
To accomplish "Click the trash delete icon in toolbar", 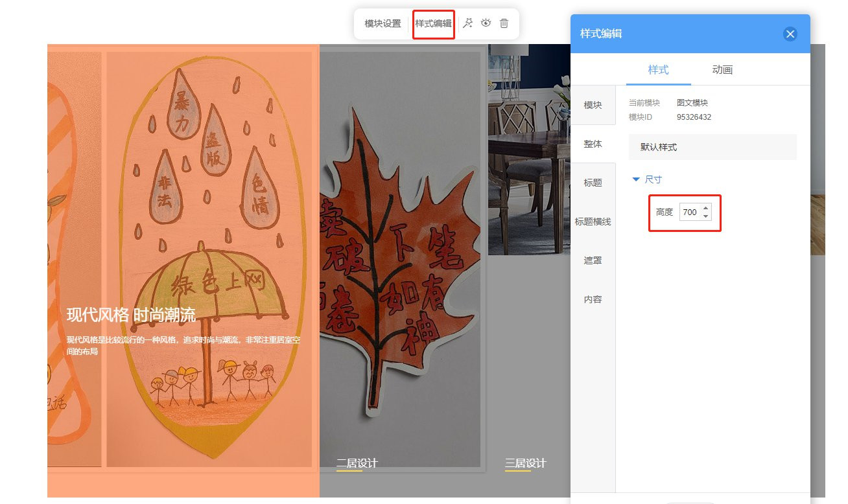I will (x=504, y=23).
